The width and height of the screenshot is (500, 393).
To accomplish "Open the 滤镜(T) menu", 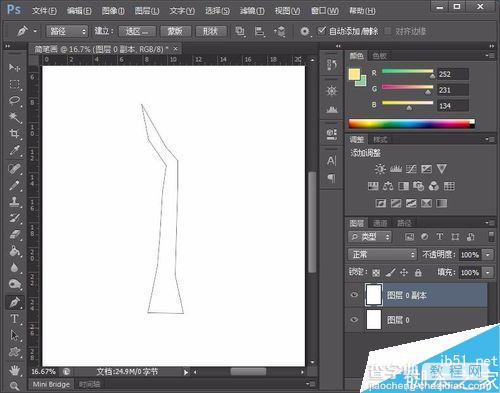I will [x=252, y=11].
